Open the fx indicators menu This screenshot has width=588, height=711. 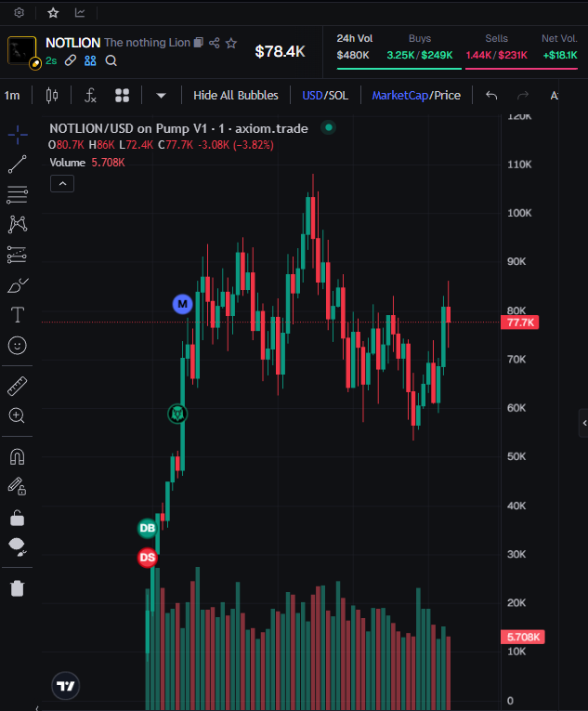(x=90, y=96)
